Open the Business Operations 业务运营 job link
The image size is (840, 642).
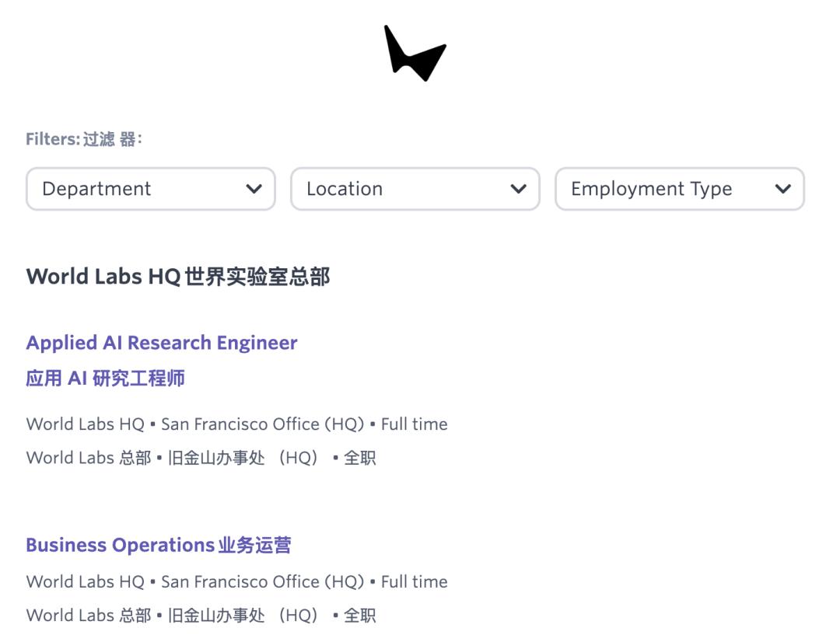click(x=159, y=545)
